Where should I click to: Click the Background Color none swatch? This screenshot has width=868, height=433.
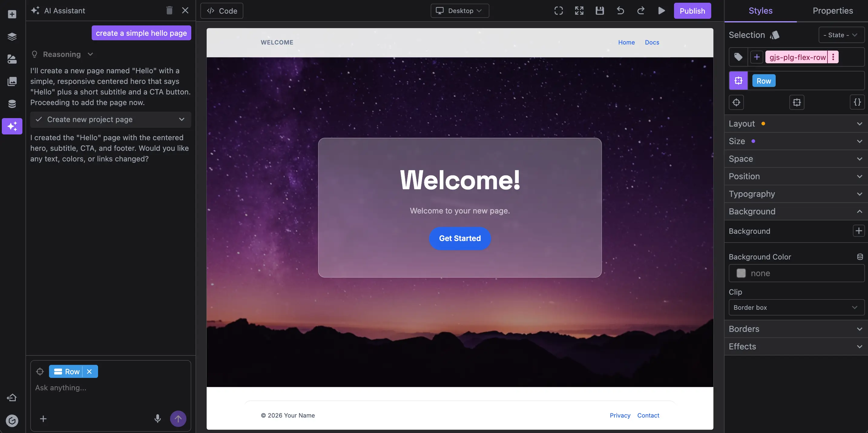click(741, 273)
